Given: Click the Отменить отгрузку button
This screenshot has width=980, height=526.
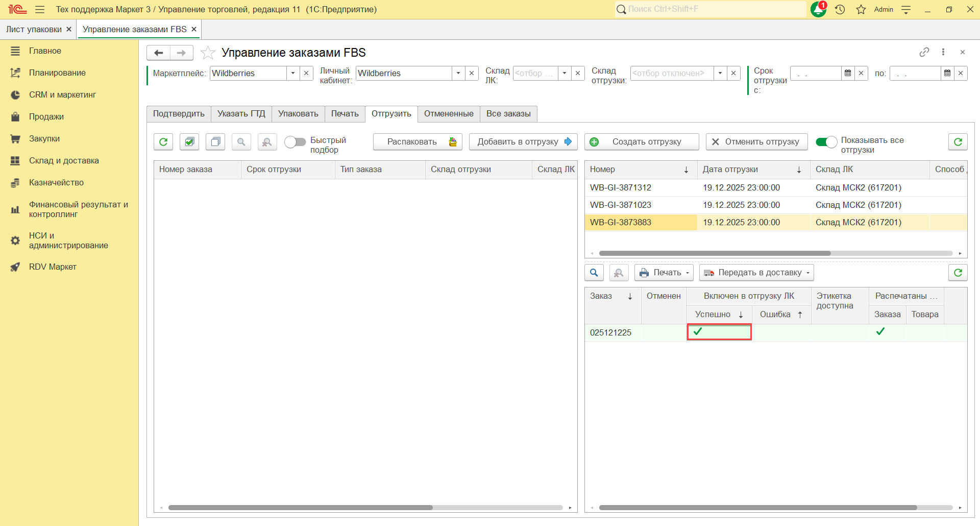Looking at the screenshot, I should tap(756, 141).
